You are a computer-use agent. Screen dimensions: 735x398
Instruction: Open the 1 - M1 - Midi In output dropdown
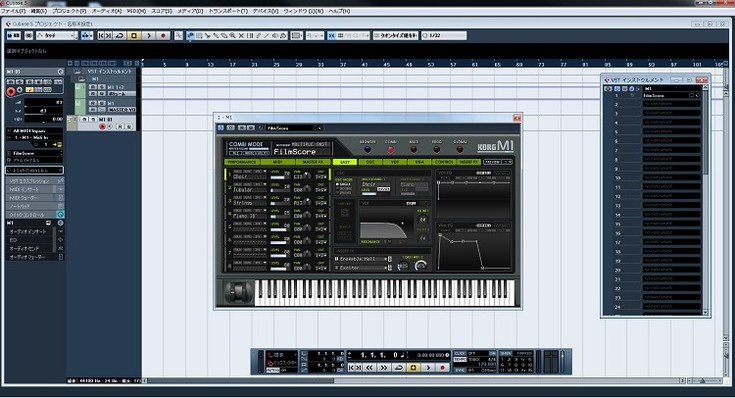[x=34, y=137]
